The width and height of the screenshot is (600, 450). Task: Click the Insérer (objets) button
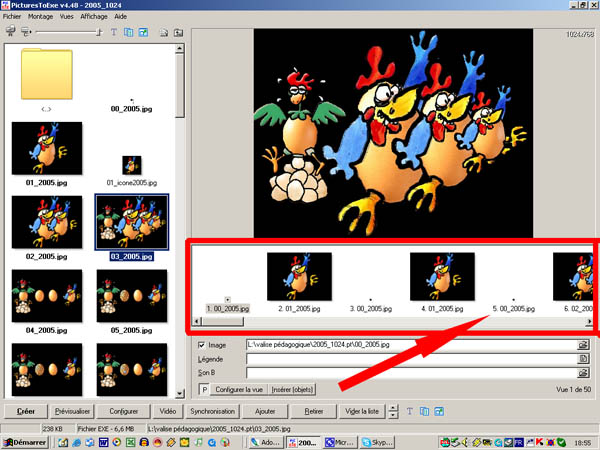292,390
